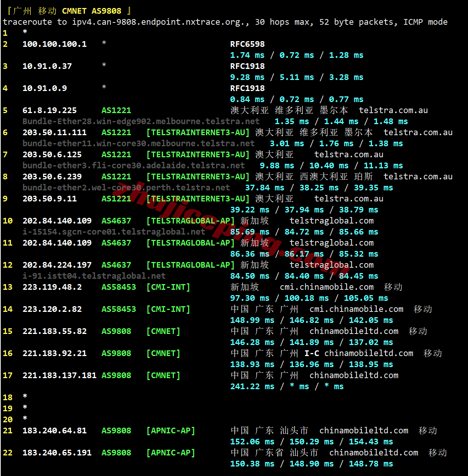
Task: Click [TELSTRAGLOBAL-AP] on hop 10
Action: tap(191, 221)
